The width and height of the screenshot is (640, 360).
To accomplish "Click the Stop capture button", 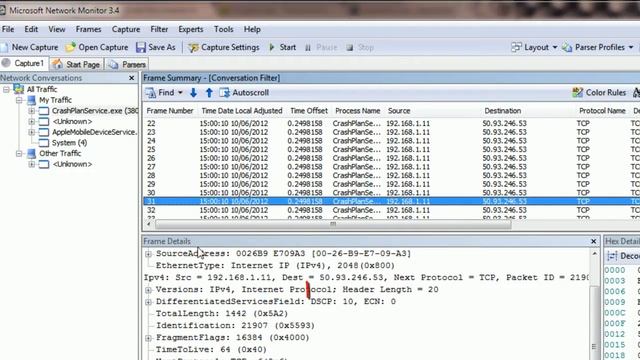I will point(360,47).
